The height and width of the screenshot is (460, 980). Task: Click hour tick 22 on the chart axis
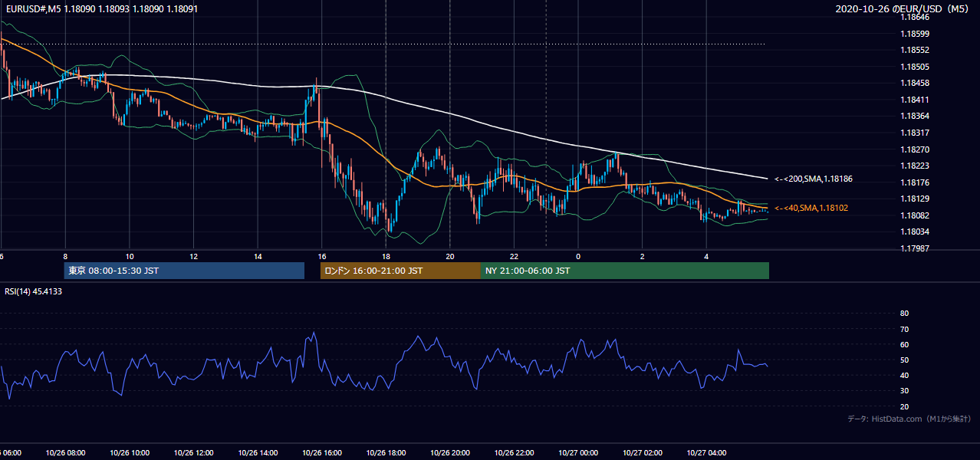514,257
